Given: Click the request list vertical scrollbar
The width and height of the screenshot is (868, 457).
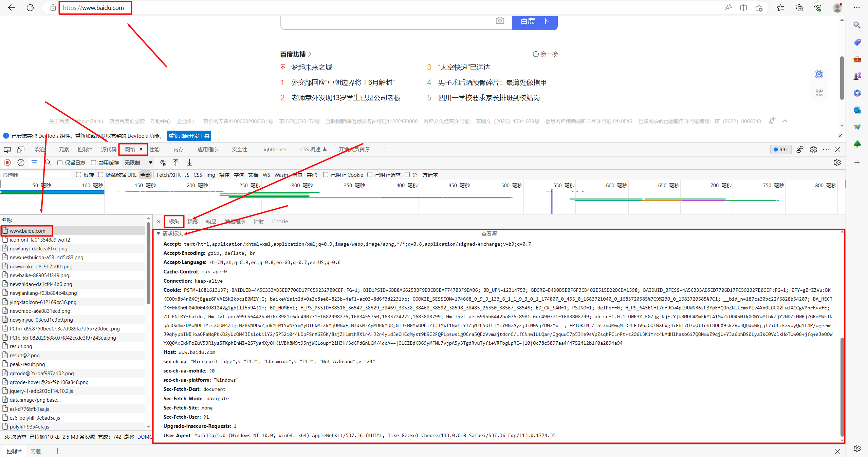Looking at the screenshot, I should point(148,263).
